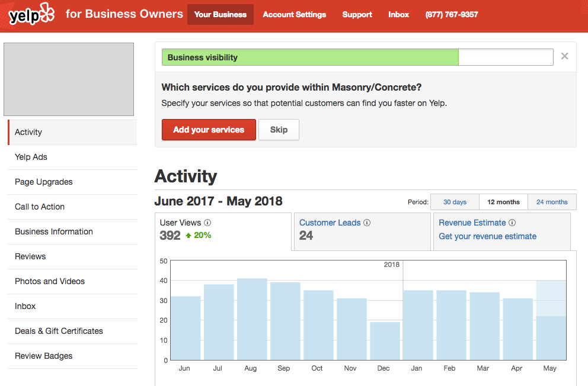588x386 pixels.
Task: Open Inbox in the left sidebar
Action: click(72, 306)
